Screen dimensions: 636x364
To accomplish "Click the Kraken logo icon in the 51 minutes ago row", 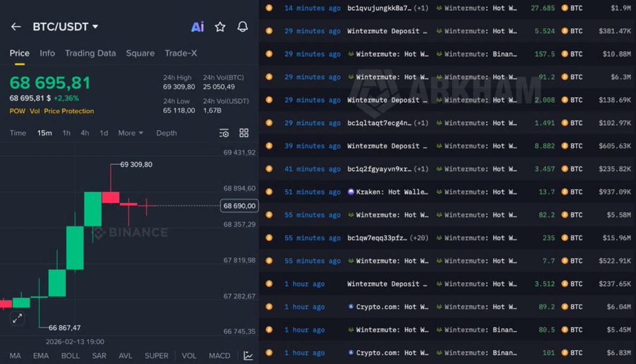I will [351, 192].
